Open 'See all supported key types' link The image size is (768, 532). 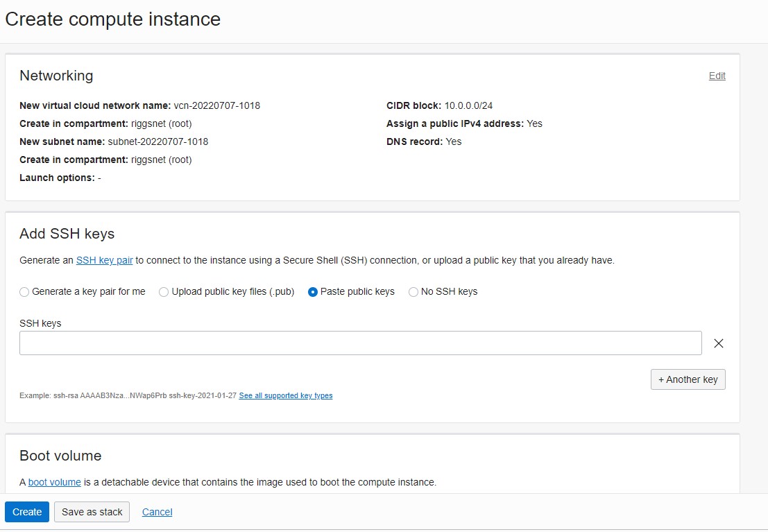click(286, 395)
